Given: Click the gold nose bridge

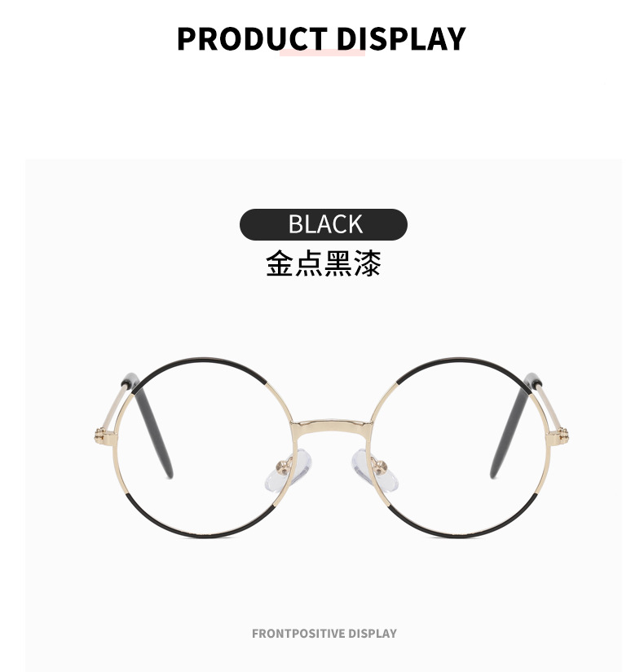Looking at the screenshot, I should (332, 427).
